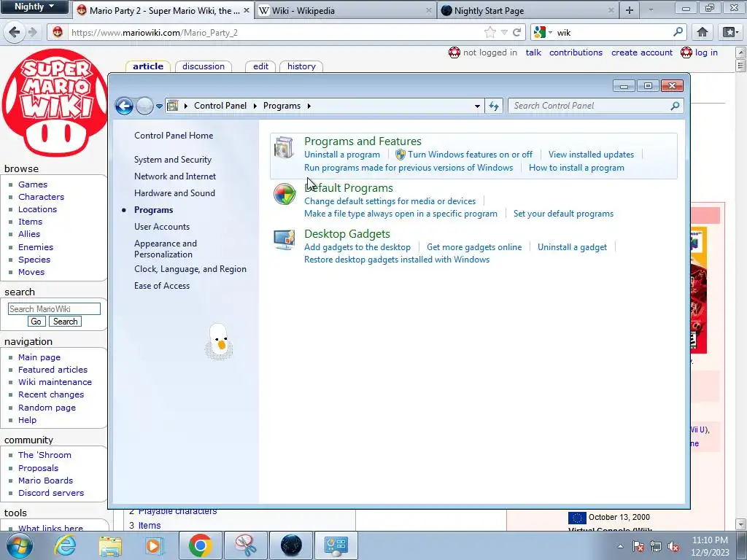Expand the arrow after Control Panel breadcrumb
This screenshot has height=560, width=747.
[255, 106]
